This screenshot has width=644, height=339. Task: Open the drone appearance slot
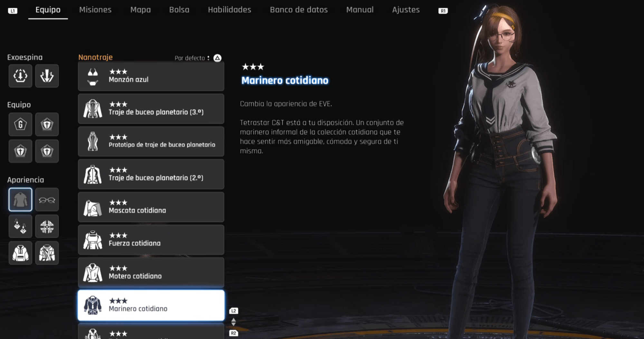[x=47, y=227]
